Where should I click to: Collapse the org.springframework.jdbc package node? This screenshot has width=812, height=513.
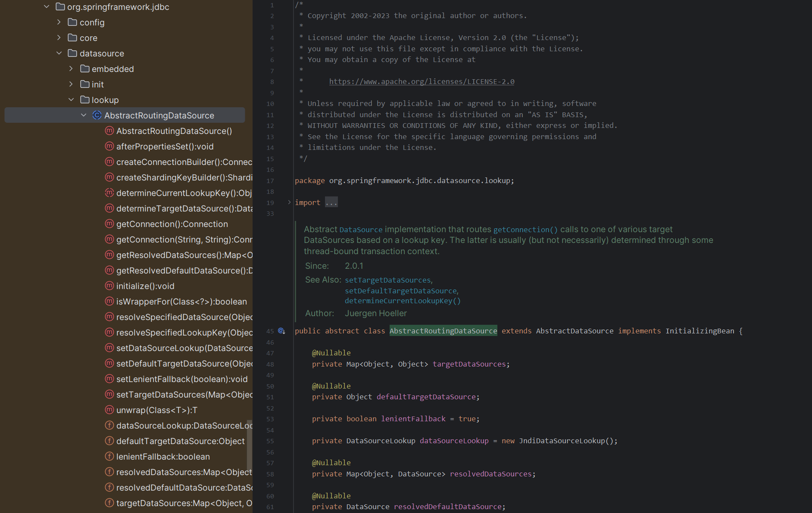pyautogui.click(x=47, y=6)
